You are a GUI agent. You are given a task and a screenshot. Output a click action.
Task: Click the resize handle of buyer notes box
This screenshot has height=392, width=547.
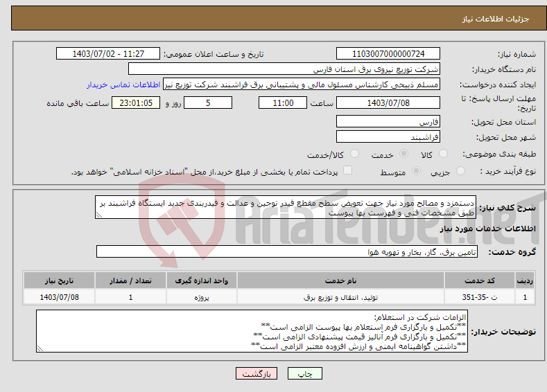click(40, 348)
